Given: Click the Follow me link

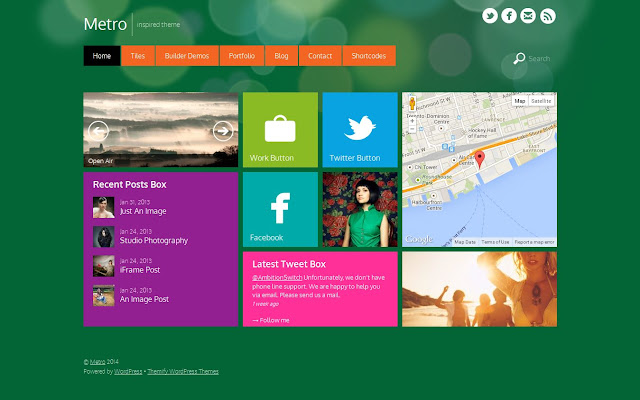Looking at the screenshot, I should (x=271, y=320).
